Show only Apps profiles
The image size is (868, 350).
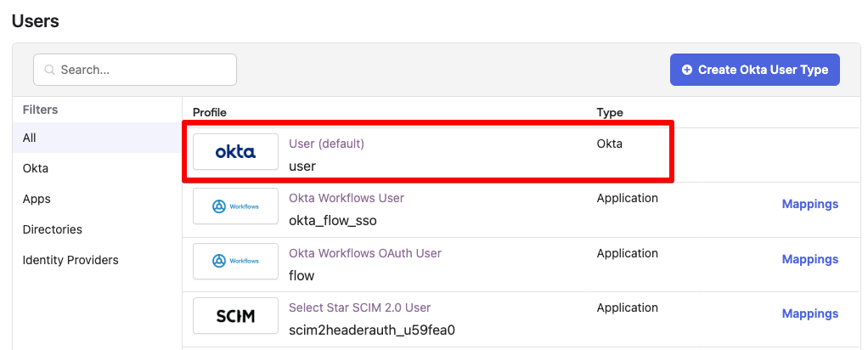(x=37, y=199)
